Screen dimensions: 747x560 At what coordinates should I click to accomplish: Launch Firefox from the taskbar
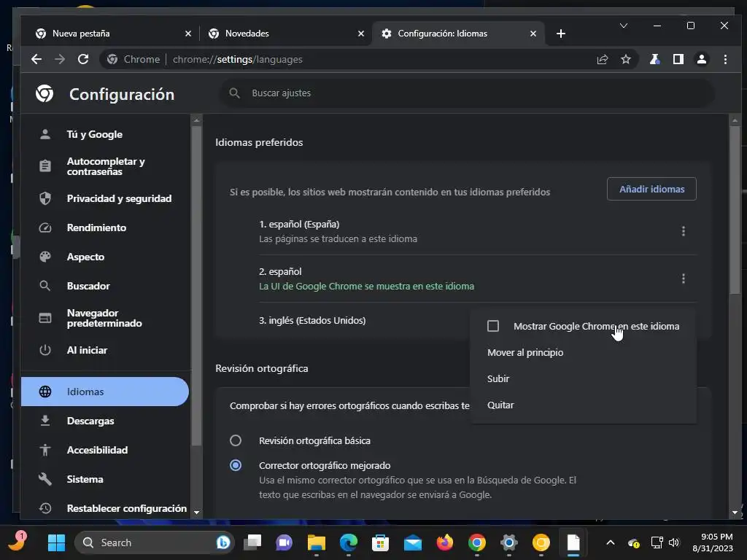coord(444,542)
